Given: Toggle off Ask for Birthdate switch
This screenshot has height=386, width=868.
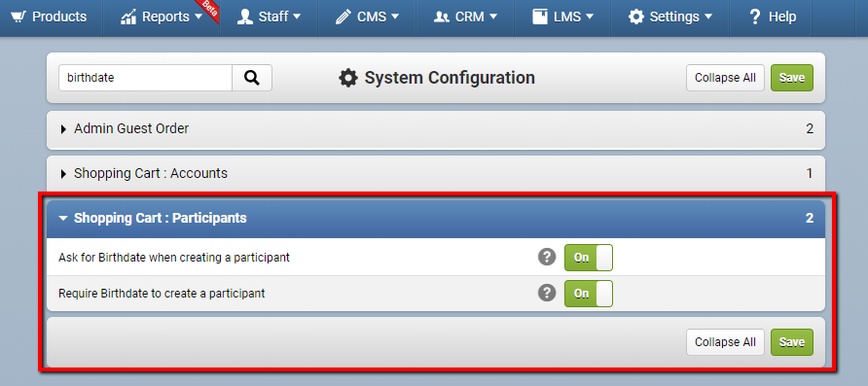Looking at the screenshot, I should [589, 258].
